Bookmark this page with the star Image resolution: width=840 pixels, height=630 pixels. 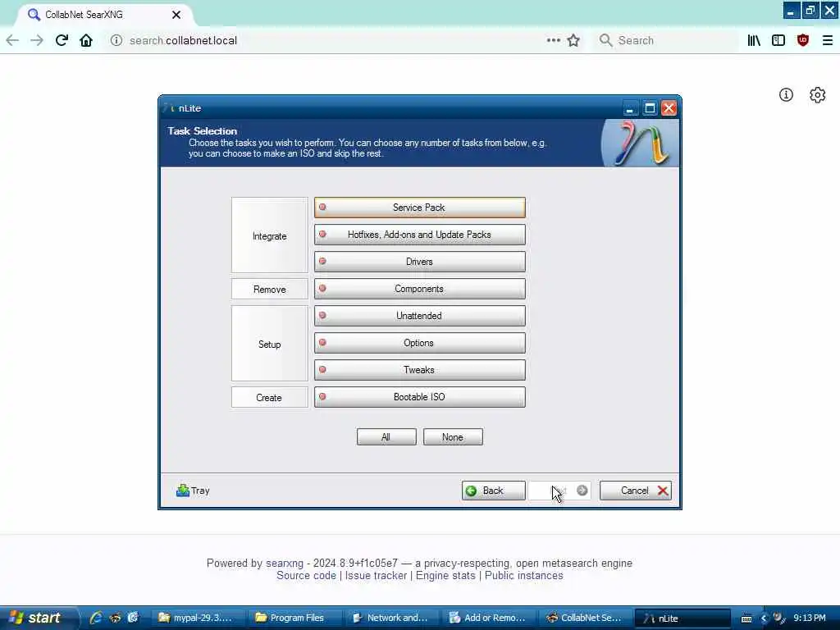(573, 40)
